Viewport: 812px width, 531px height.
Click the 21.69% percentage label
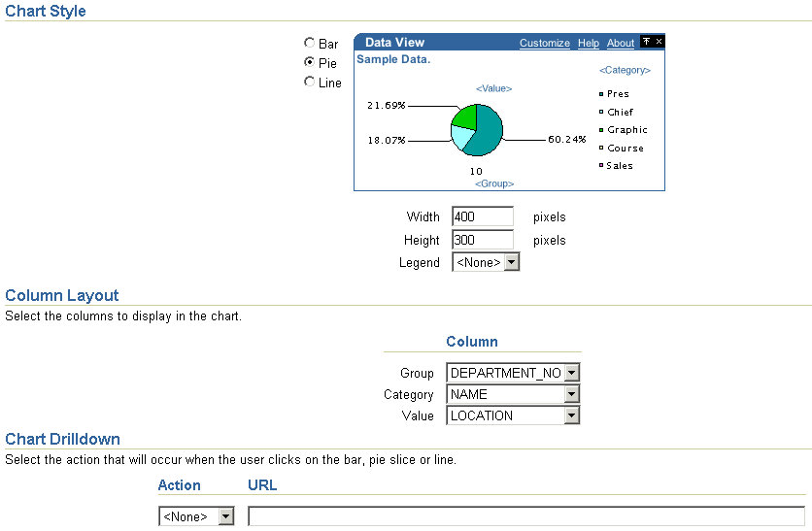(x=387, y=106)
